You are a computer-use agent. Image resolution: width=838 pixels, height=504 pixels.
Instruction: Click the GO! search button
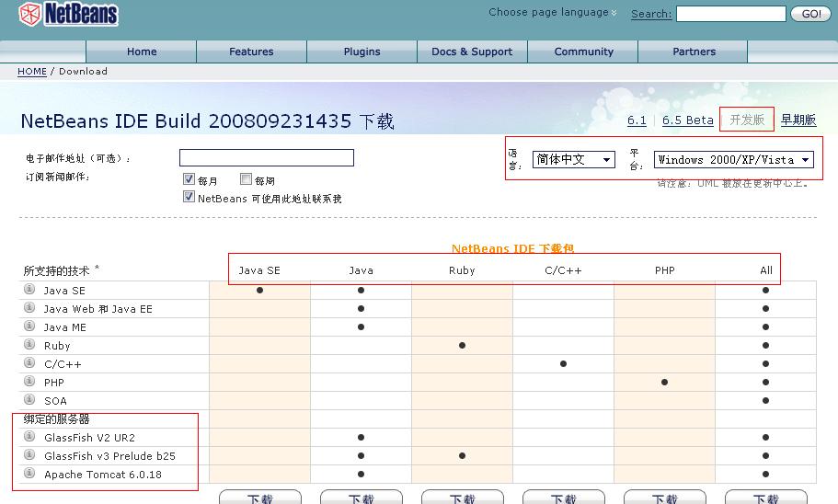coord(810,14)
